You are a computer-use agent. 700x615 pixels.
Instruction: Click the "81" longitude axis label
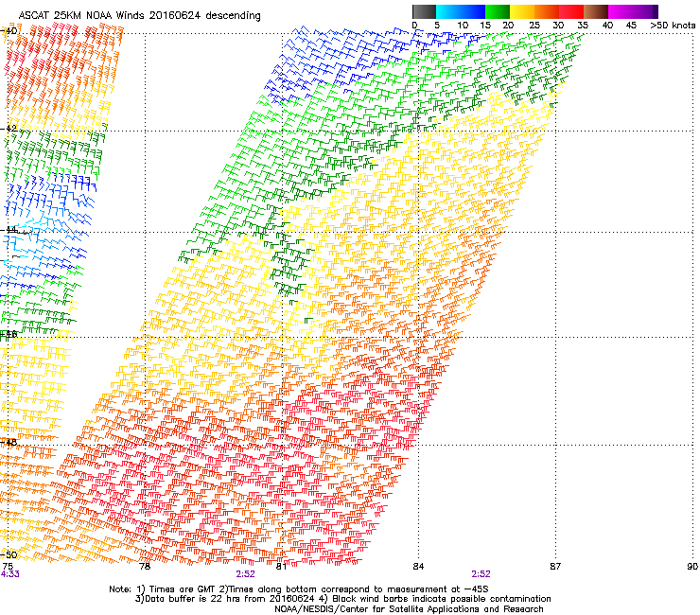(x=281, y=567)
